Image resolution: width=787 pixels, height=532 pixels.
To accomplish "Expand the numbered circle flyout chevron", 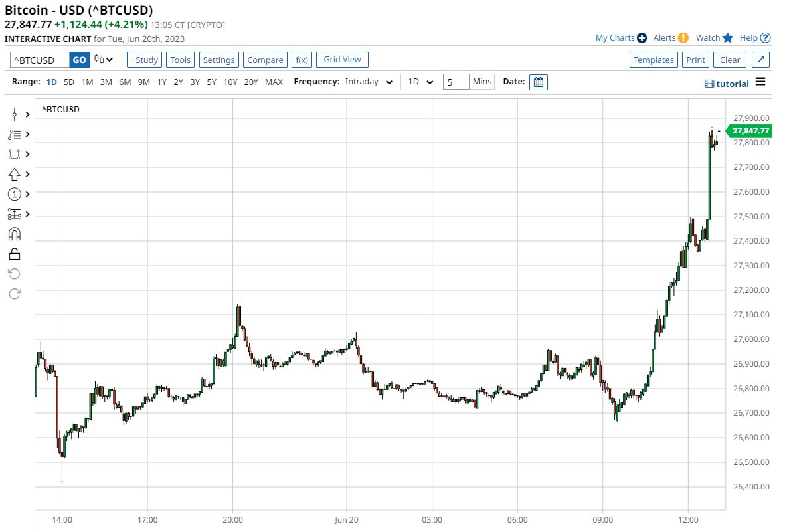I will pyautogui.click(x=28, y=194).
